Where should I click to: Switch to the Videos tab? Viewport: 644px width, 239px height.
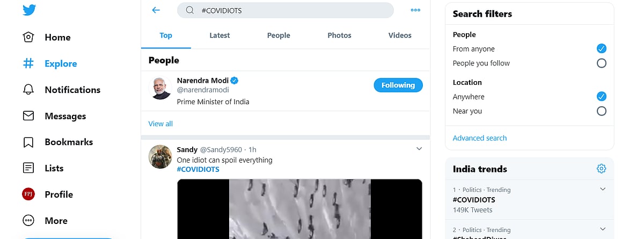coord(400,35)
